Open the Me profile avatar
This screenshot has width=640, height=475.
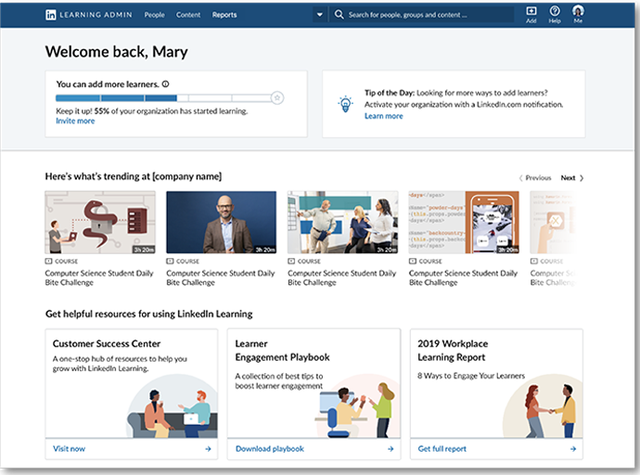[578, 11]
